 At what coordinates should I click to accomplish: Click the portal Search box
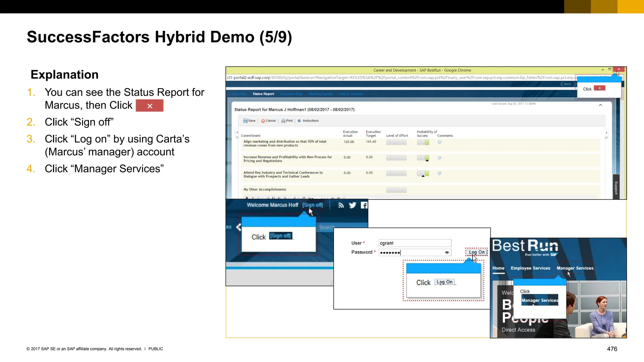tap(342, 227)
